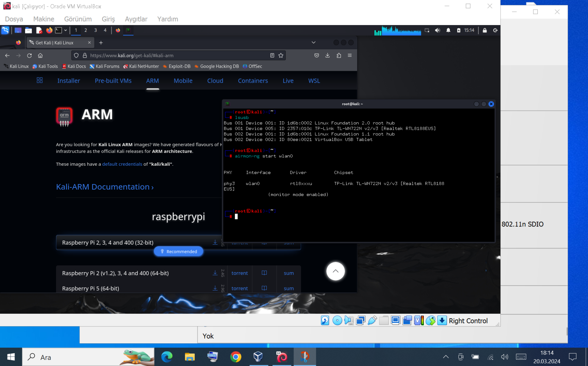Show hidden Windows tray icons
This screenshot has width=588, height=366.
tap(446, 357)
